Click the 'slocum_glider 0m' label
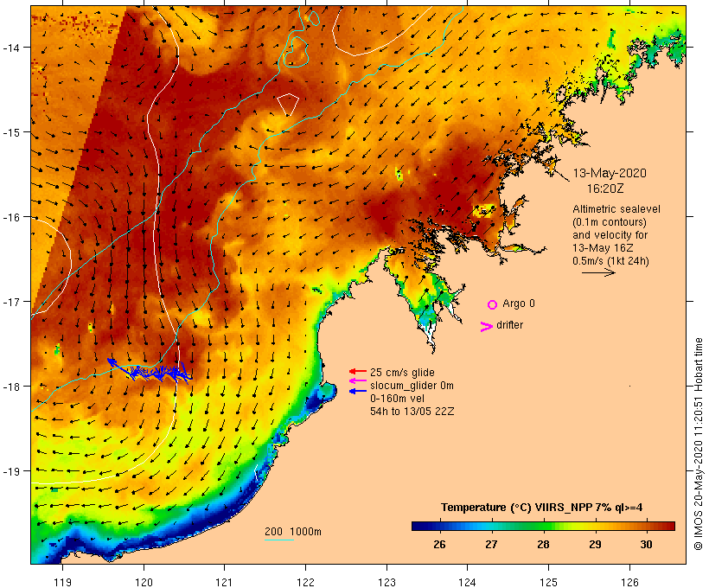This screenshot has height=588, width=709. click(x=412, y=386)
